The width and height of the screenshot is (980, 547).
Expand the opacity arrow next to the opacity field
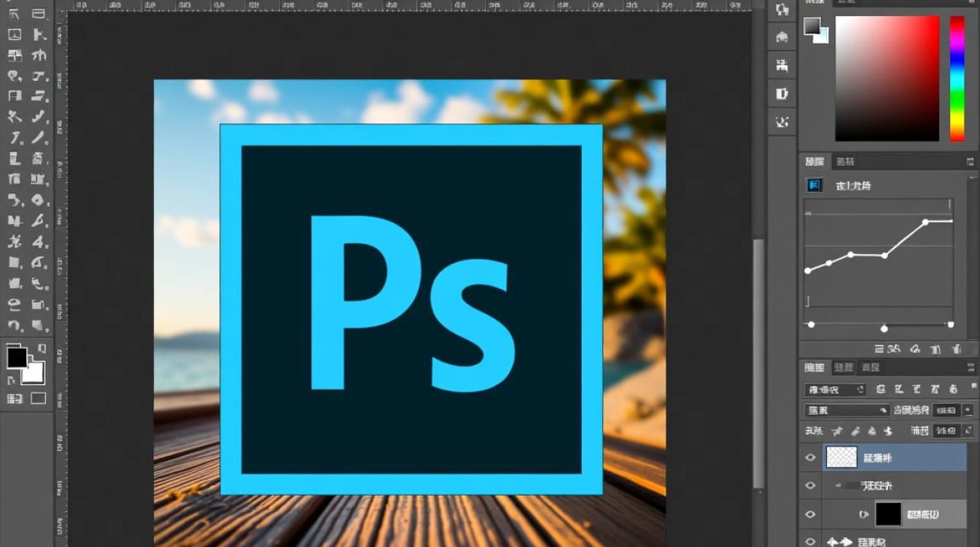(968, 410)
